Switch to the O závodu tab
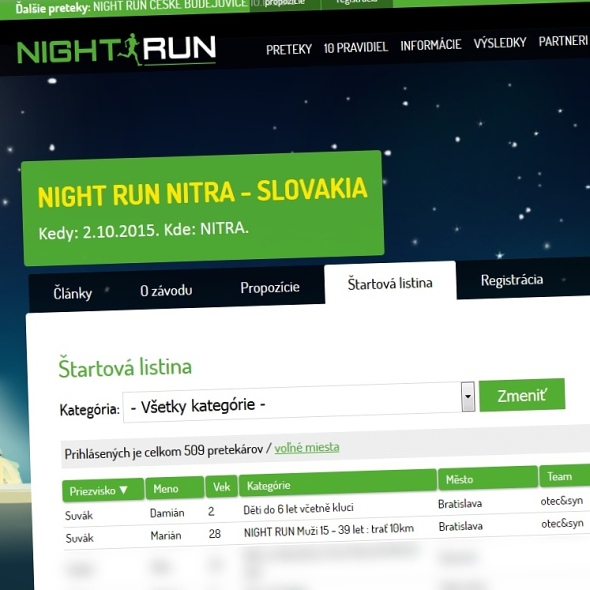Screen dimensions: 590x590 (166, 290)
